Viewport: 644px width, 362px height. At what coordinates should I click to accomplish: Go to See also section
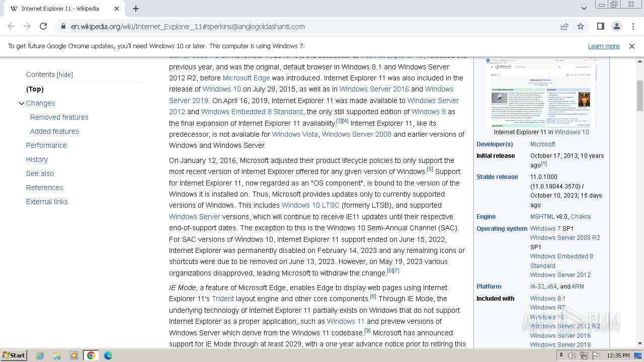point(40,173)
